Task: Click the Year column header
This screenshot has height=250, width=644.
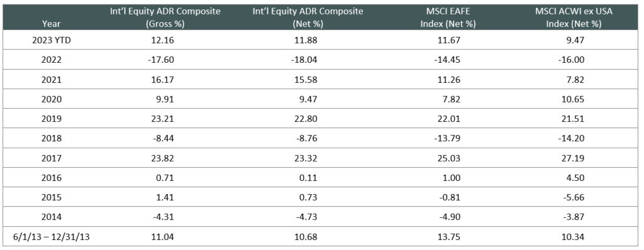Action: tap(51, 24)
